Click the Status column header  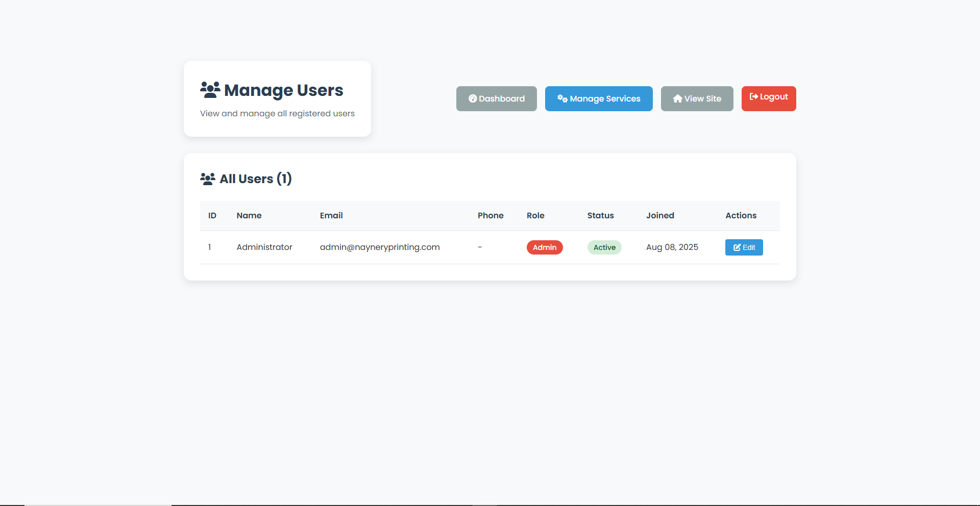[x=600, y=215]
